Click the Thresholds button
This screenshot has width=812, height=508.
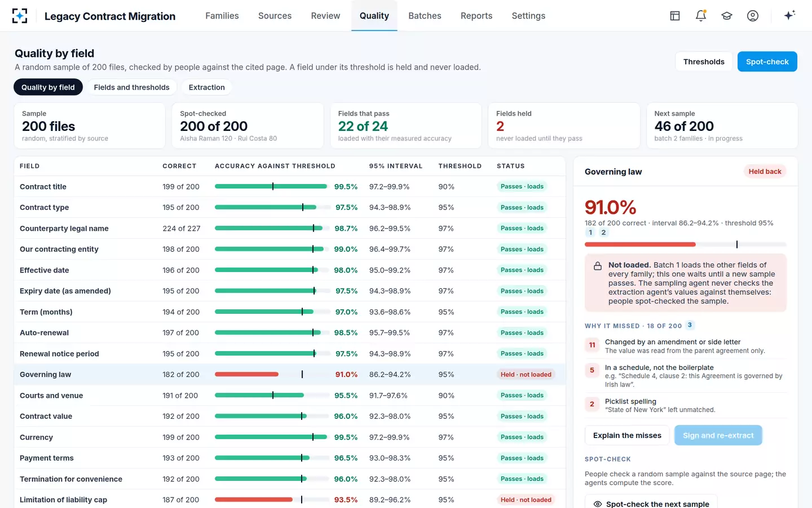tap(704, 62)
